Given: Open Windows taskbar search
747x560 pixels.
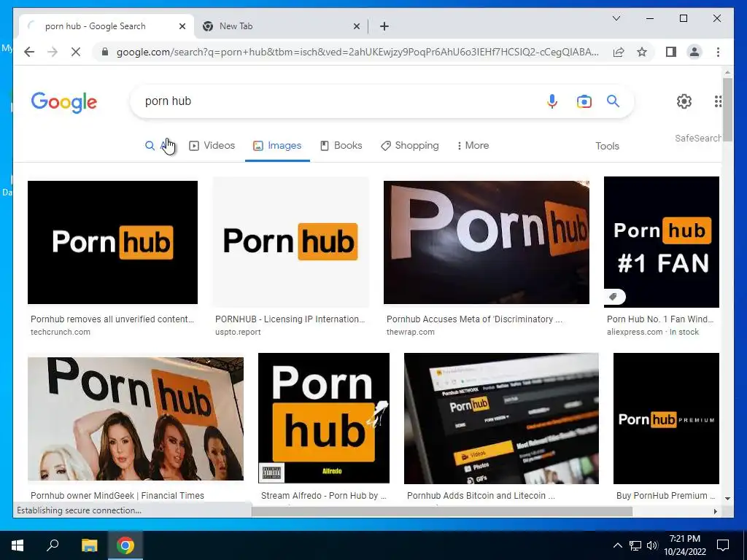Looking at the screenshot, I should point(53,545).
